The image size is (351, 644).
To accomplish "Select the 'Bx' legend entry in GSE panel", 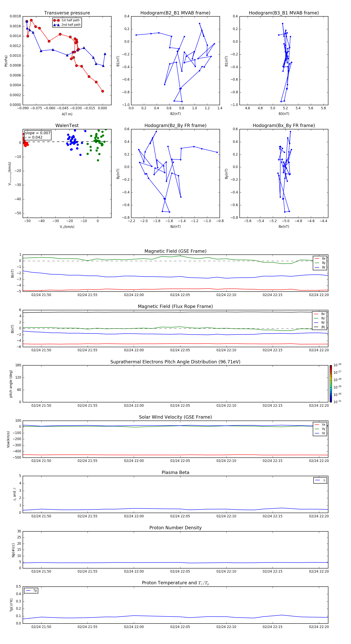I will point(320,259).
